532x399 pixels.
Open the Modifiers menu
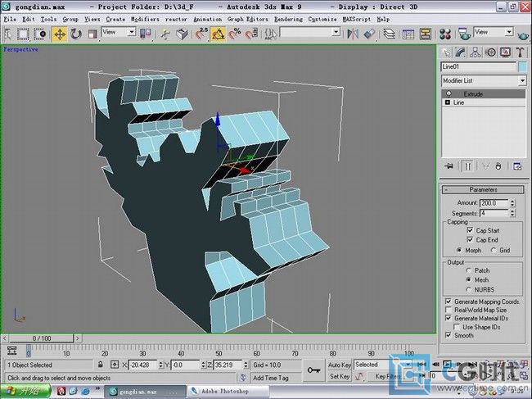coord(145,20)
